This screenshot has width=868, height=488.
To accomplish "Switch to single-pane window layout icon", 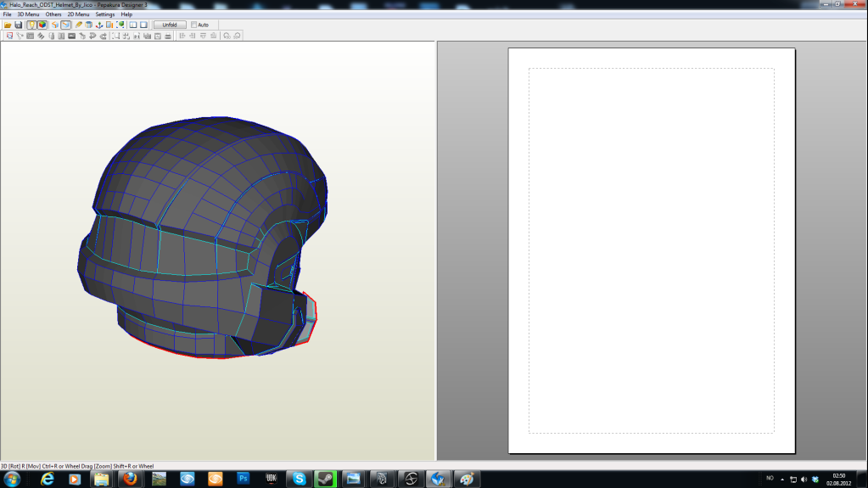I will coord(143,25).
